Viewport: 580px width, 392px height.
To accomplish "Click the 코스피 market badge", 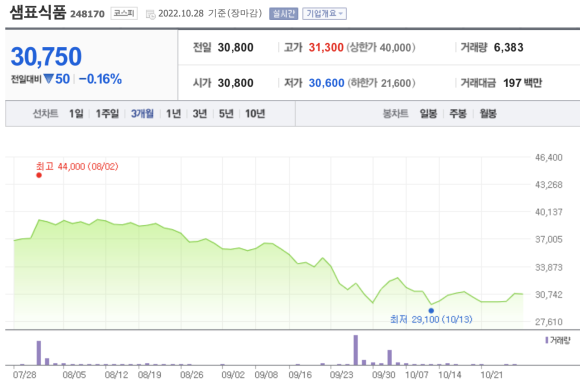I will (x=124, y=14).
